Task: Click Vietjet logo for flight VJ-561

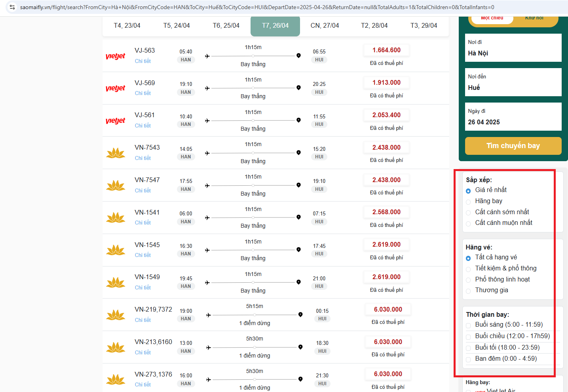Action: point(115,121)
